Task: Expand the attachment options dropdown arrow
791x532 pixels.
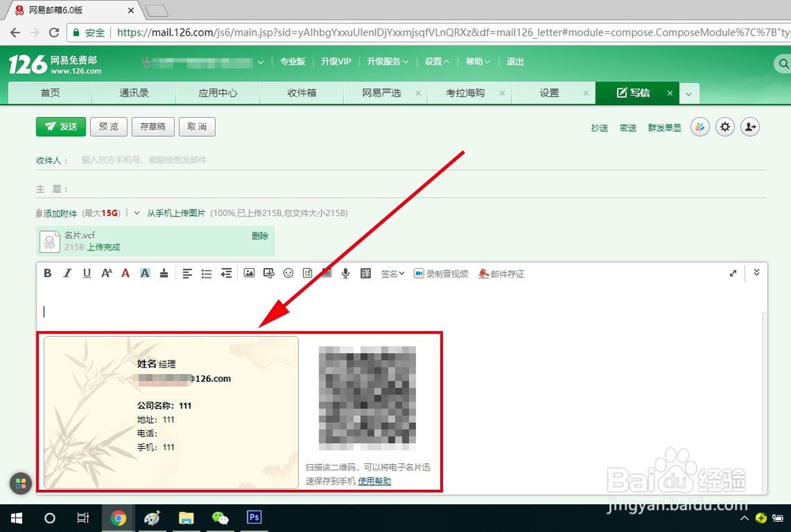Action: 137,213
